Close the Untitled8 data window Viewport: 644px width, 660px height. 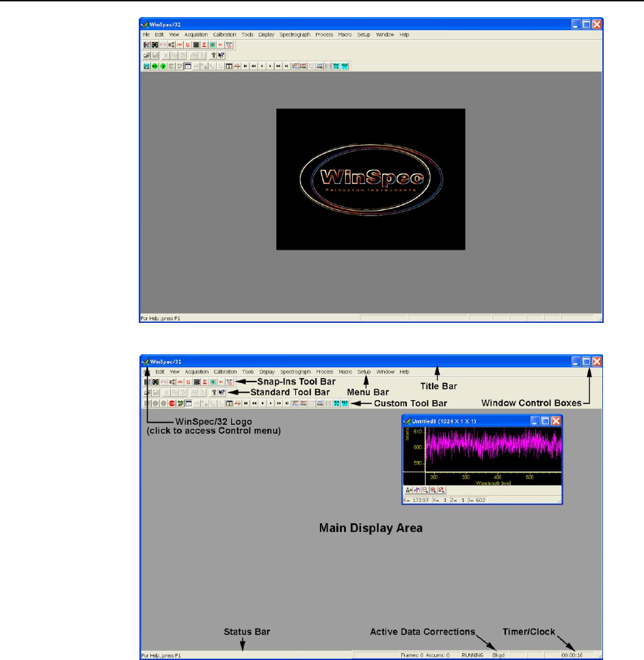click(x=556, y=421)
